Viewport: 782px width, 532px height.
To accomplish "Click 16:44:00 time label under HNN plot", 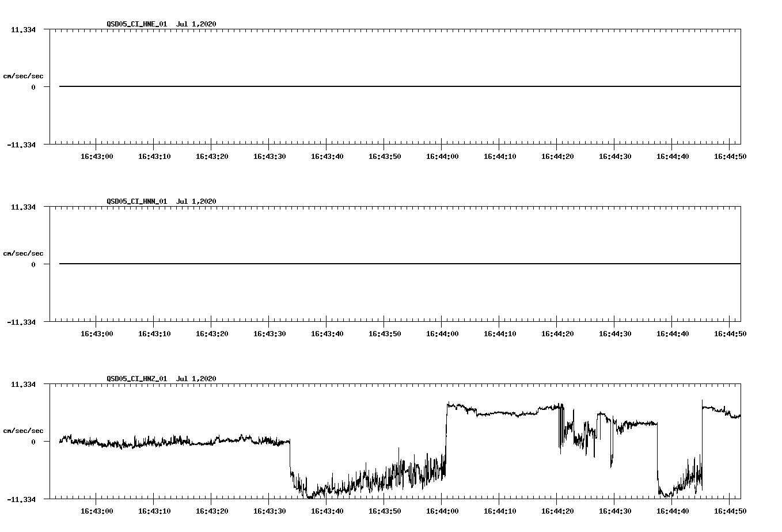I will pos(442,334).
